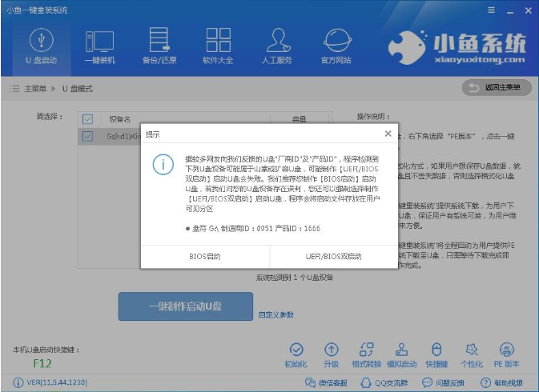Choose UEFI/BIOS双启动 in the dialog
Screen dimensions: 539x392
point(336,257)
